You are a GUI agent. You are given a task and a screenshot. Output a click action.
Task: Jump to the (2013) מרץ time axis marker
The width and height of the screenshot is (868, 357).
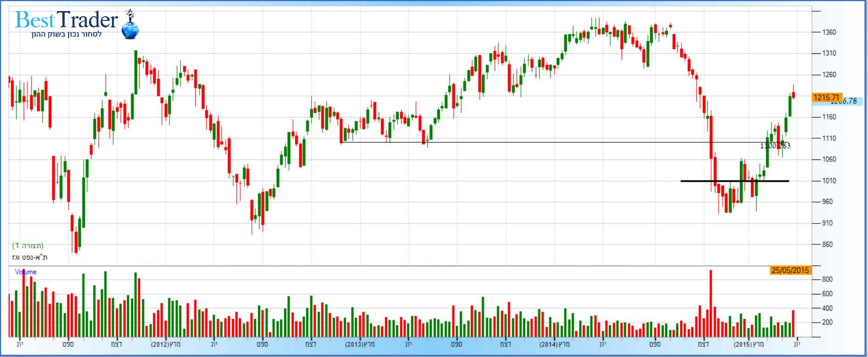(360, 344)
